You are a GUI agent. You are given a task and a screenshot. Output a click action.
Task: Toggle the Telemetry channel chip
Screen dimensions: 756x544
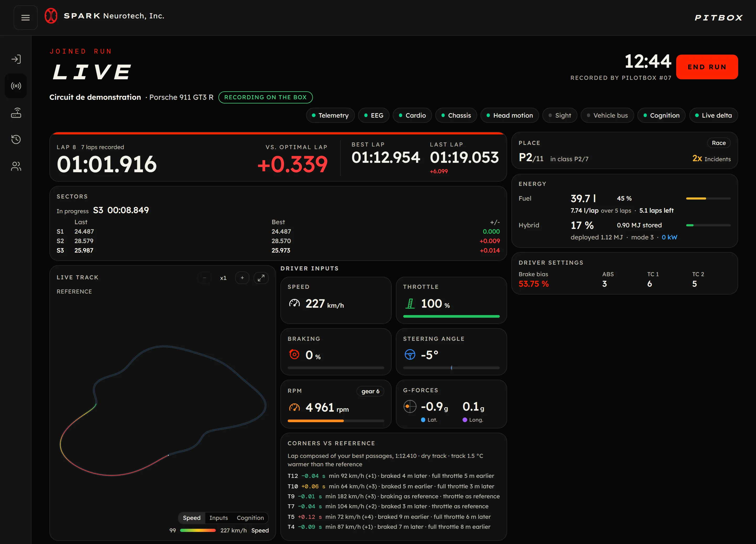tap(330, 115)
